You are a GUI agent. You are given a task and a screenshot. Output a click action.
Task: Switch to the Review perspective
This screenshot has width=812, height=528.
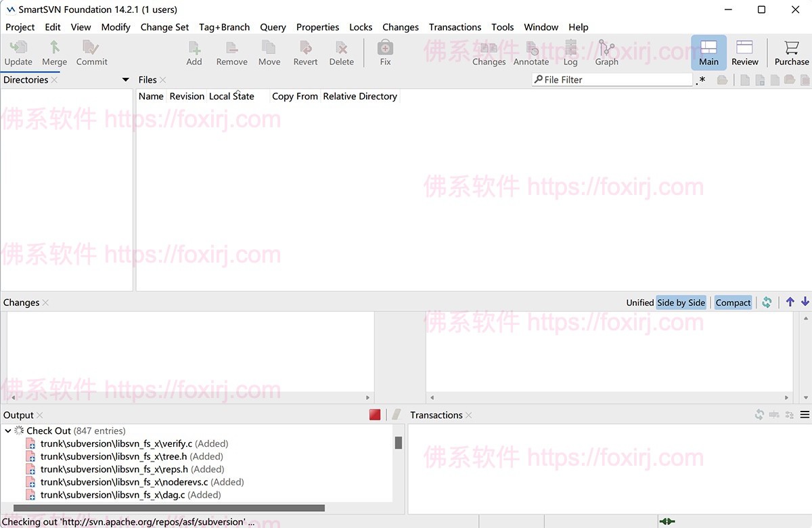[744, 52]
